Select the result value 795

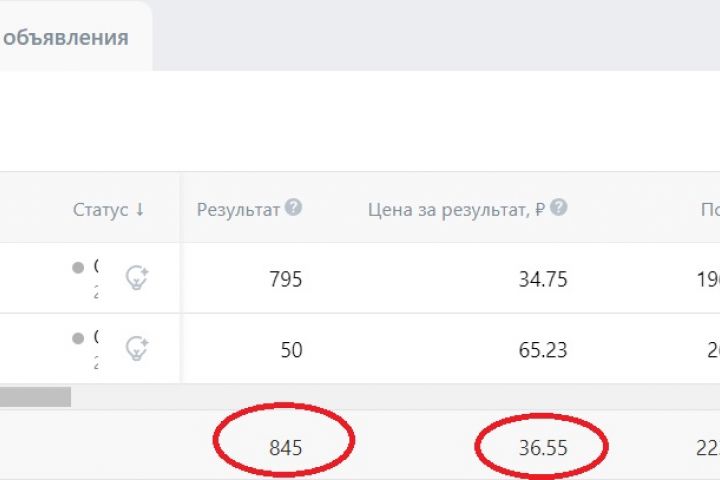point(285,279)
